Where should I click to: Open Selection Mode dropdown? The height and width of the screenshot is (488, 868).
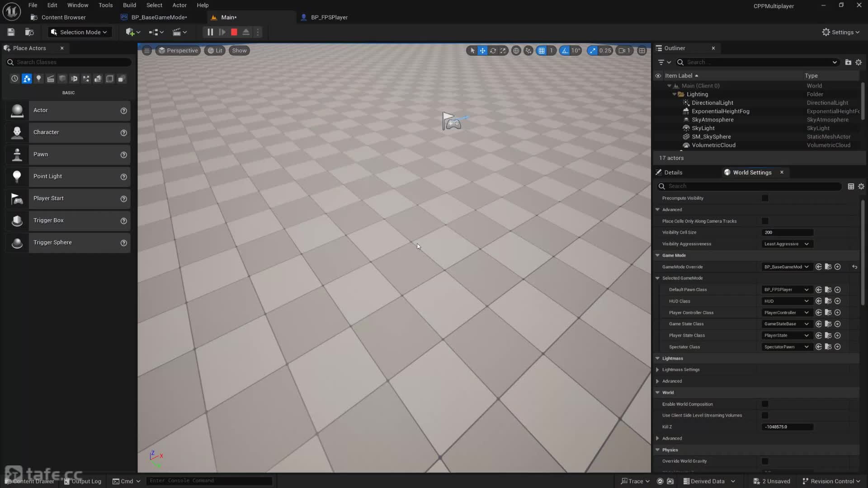tap(80, 32)
